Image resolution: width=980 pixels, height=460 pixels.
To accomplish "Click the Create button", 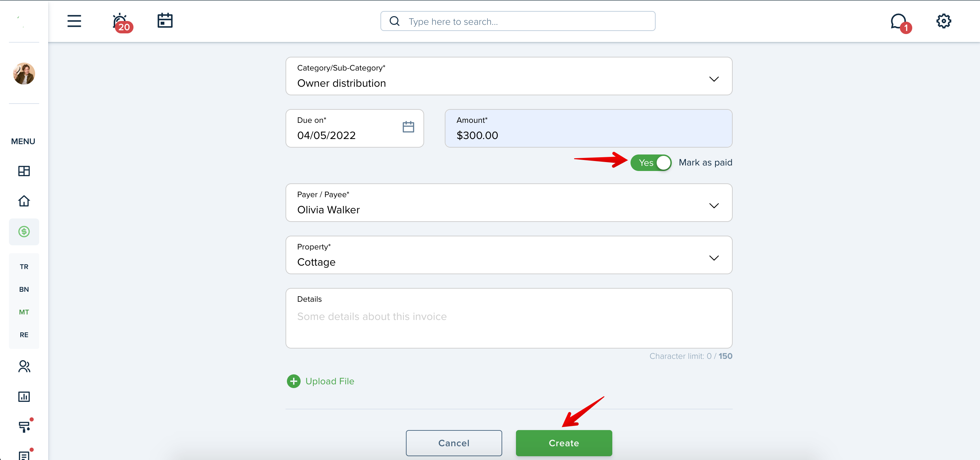I will pyautogui.click(x=564, y=443).
